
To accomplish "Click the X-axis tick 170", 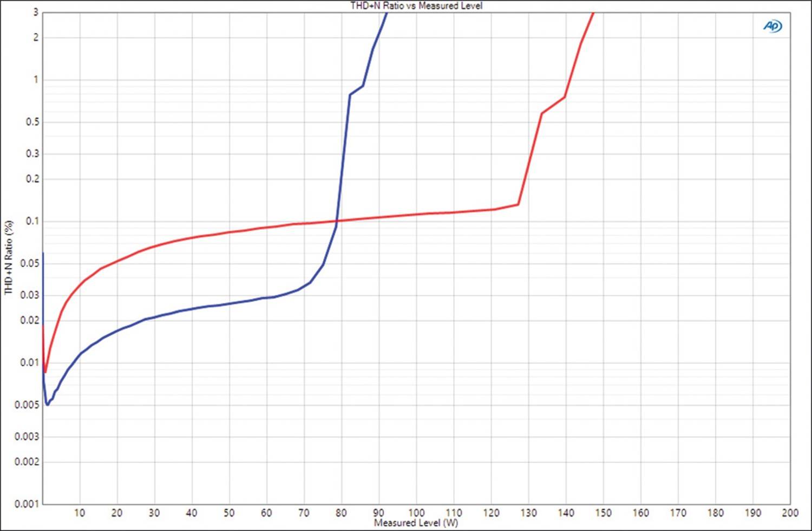I will (678, 513).
